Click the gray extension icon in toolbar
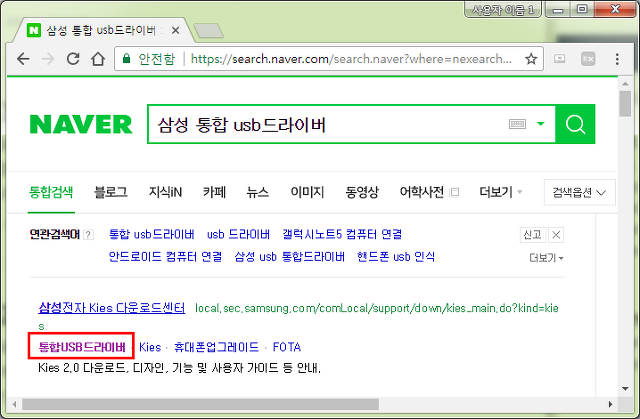 588,59
